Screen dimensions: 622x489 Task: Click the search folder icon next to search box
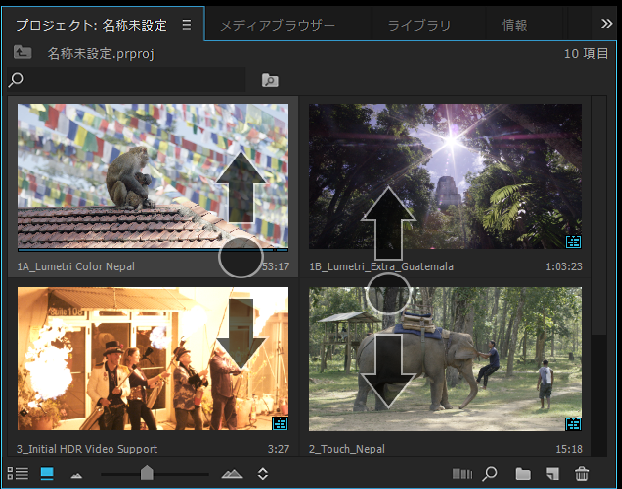(269, 80)
